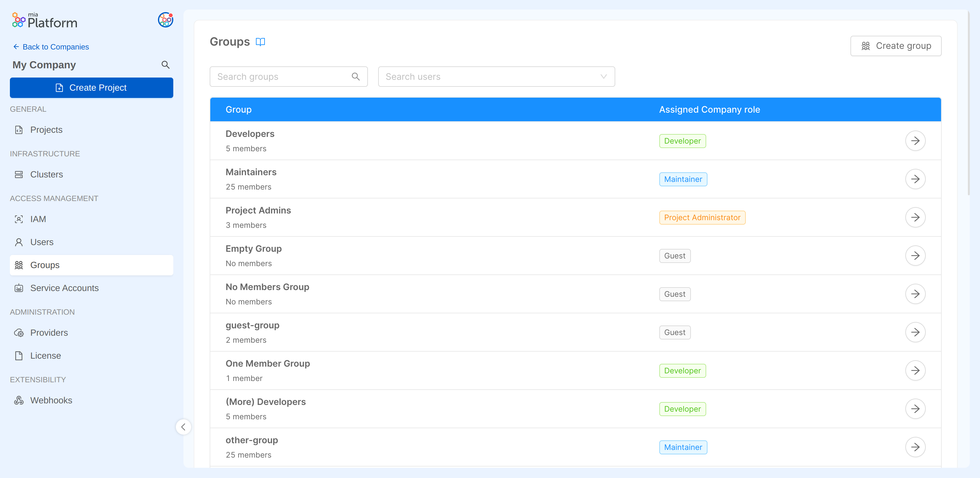Image resolution: width=980 pixels, height=478 pixels.
Task: Open the Projects section icon in sidebar
Action: tap(19, 130)
